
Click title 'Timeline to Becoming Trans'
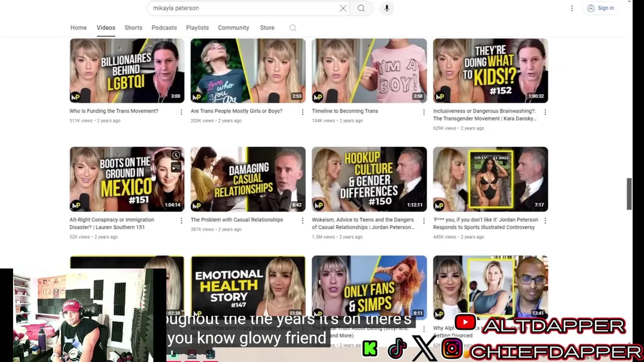point(345,111)
